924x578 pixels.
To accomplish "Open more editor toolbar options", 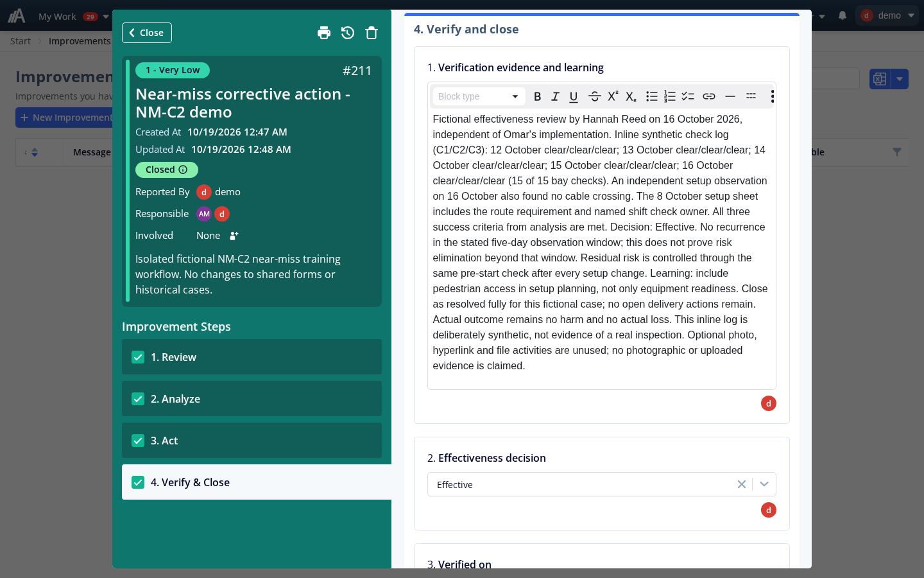I will pyautogui.click(x=773, y=96).
